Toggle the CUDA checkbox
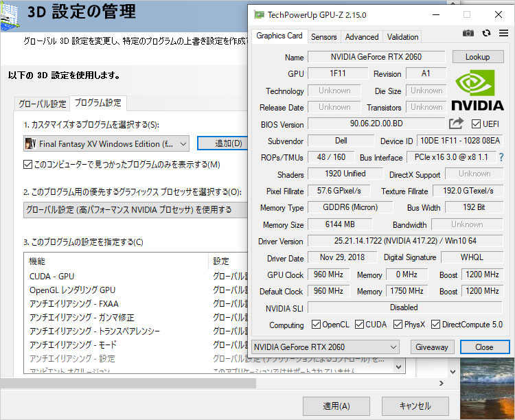The width and height of the screenshot is (515, 420). 359,325
